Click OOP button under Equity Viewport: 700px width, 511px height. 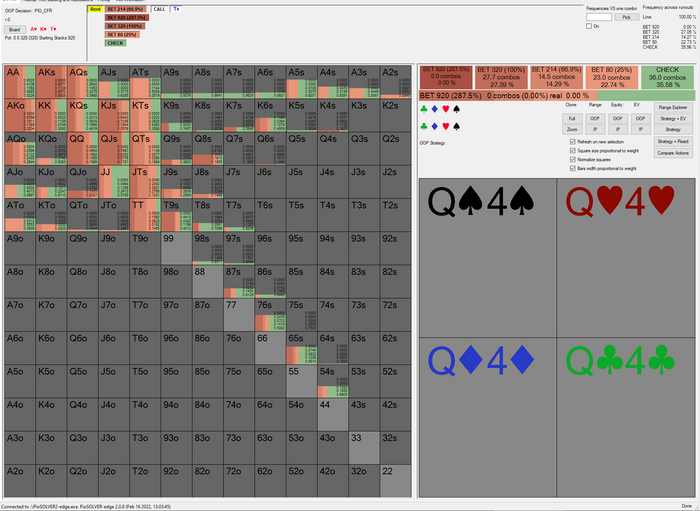pyautogui.click(x=617, y=118)
